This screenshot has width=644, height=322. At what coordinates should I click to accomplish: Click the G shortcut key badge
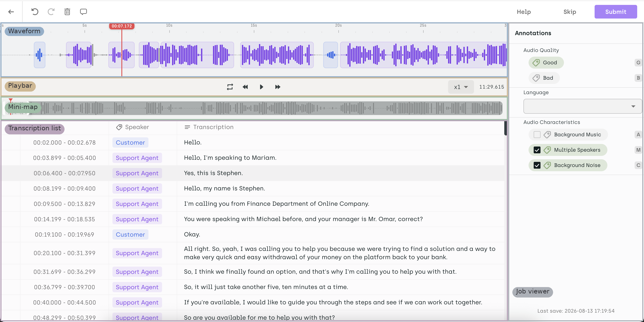(x=638, y=63)
